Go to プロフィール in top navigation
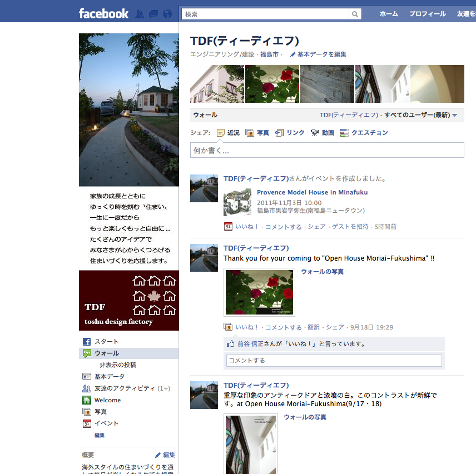476x474 pixels. [x=428, y=14]
